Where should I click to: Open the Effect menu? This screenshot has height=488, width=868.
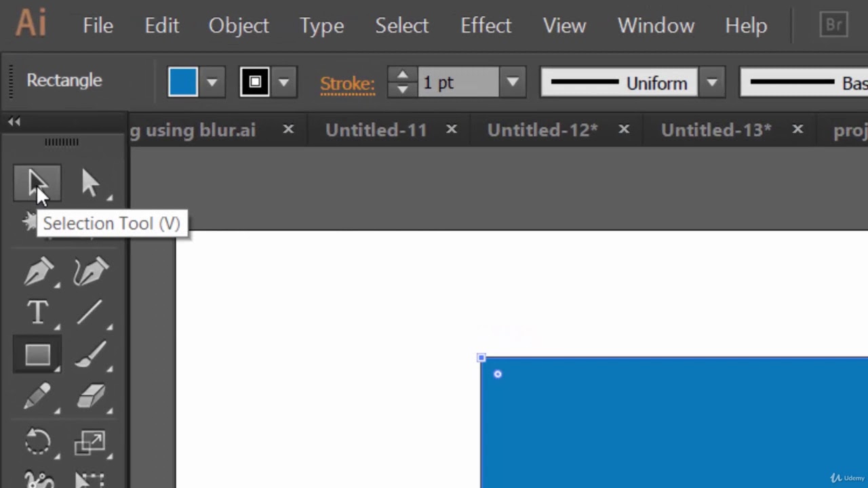click(486, 26)
